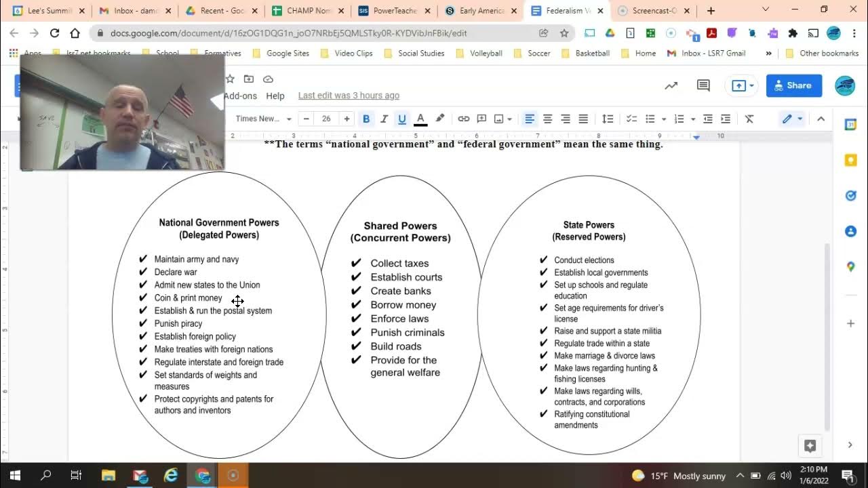Open the Inbox - LSR7 Gmail bookmark
The height and width of the screenshot is (488, 868).
[706, 53]
